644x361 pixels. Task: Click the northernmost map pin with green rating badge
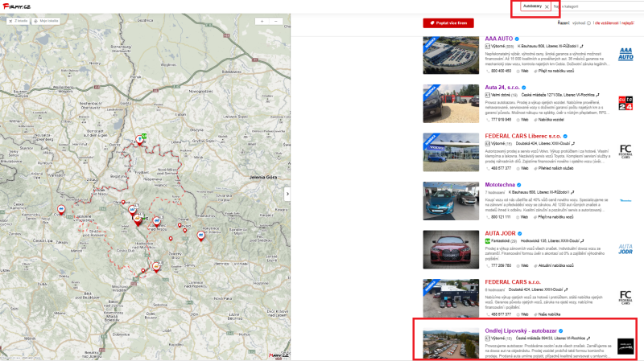140,141
